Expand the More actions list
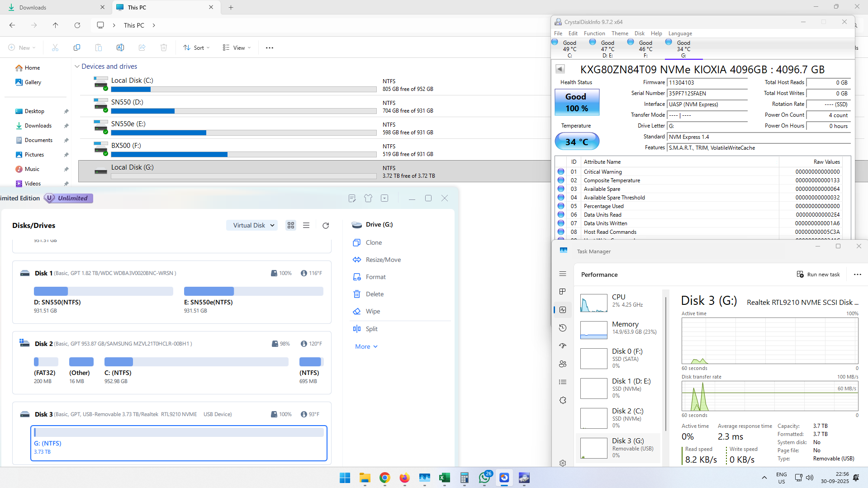The image size is (868, 488). pos(366,347)
